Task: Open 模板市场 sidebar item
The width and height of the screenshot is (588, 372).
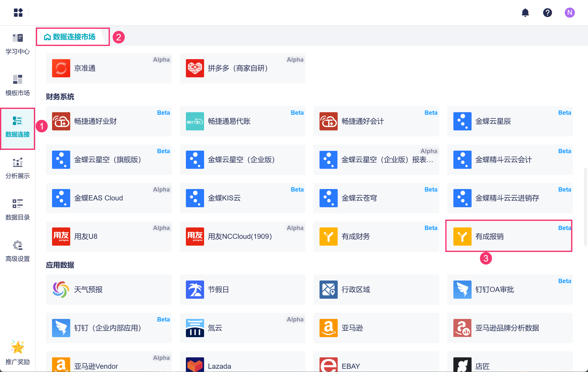Action: (x=18, y=85)
